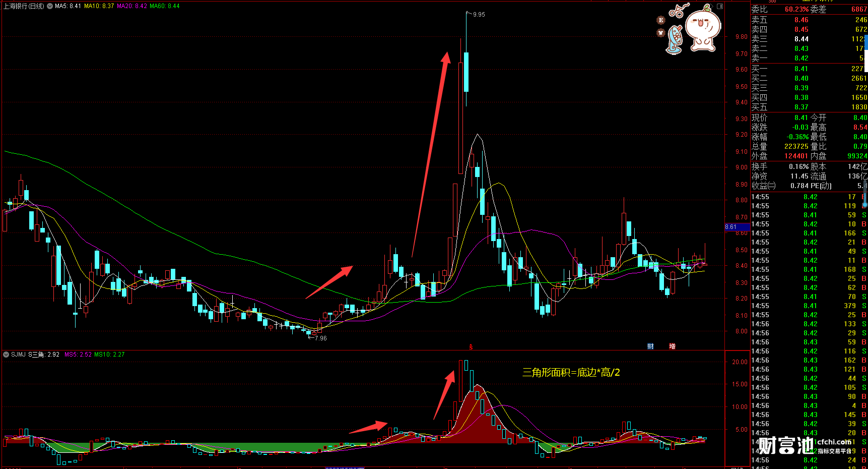Image resolution: width=868 pixels, height=469 pixels.
Task: Click the 收益(二) value 0.784
Action: click(x=799, y=186)
